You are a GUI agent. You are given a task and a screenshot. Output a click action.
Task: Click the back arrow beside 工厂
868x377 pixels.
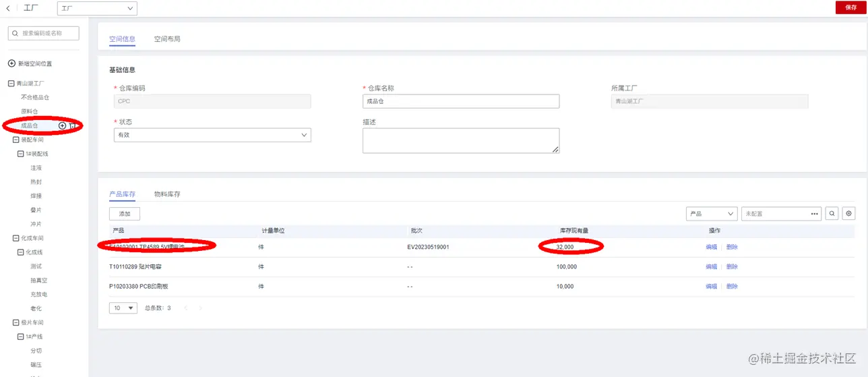point(8,8)
